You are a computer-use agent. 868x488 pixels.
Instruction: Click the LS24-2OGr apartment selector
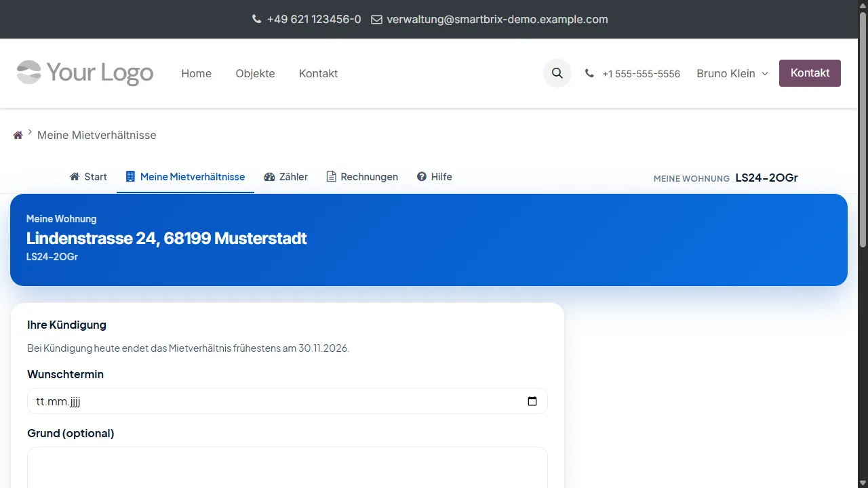766,178
